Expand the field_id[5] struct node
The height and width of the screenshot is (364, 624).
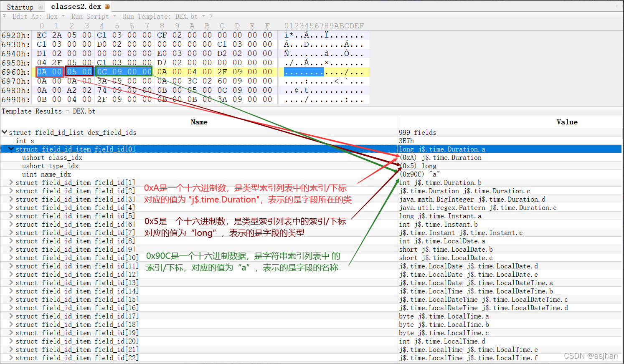coord(11,216)
